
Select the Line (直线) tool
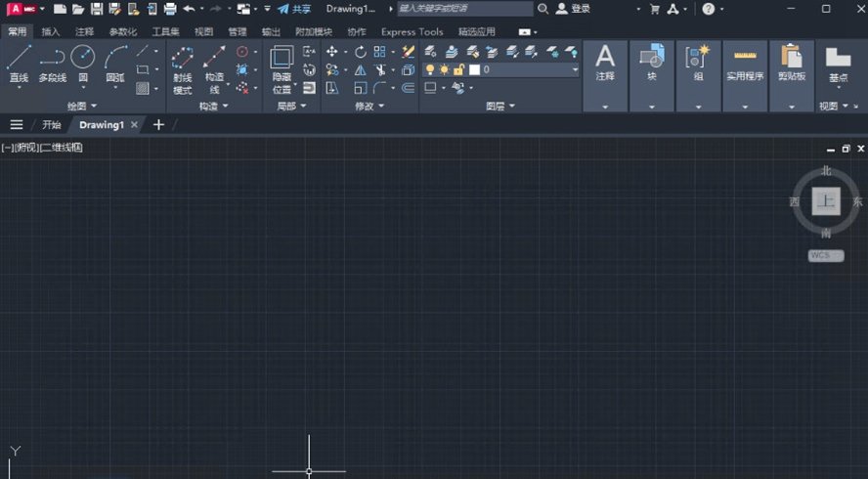pyautogui.click(x=19, y=64)
